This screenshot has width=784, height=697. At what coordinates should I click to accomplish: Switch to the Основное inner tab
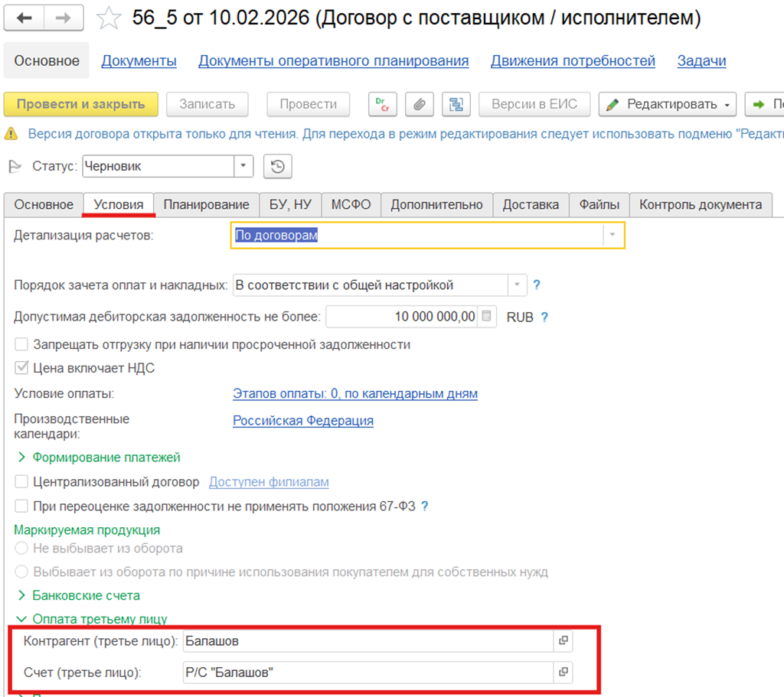tap(44, 204)
